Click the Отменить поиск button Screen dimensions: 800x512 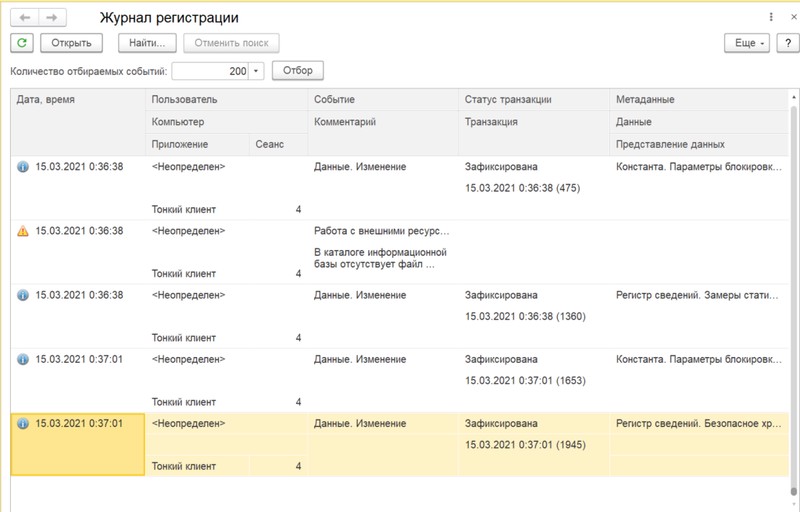pos(231,43)
